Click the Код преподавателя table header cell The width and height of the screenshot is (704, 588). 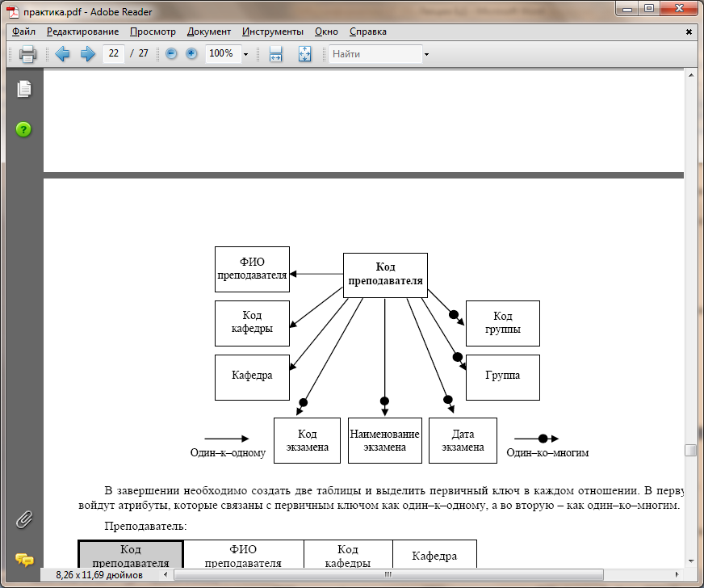pyautogui.click(x=131, y=554)
